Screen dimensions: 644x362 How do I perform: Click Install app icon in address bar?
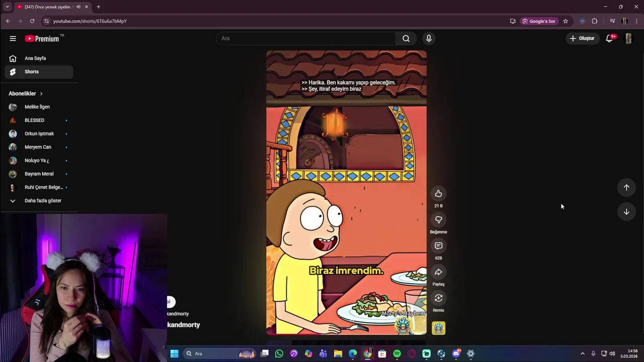[513, 21]
